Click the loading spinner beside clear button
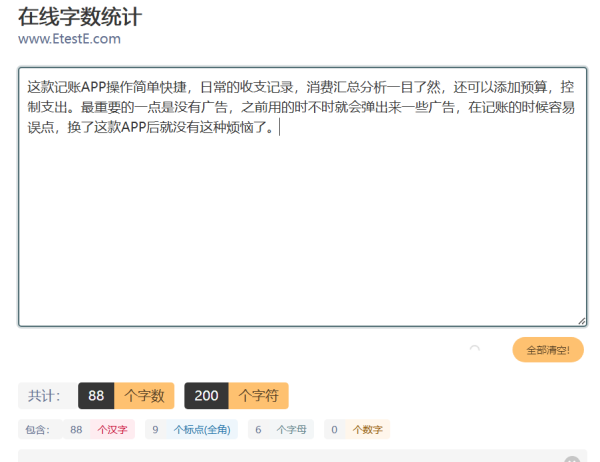This screenshot has width=600, height=462. pos(474,349)
